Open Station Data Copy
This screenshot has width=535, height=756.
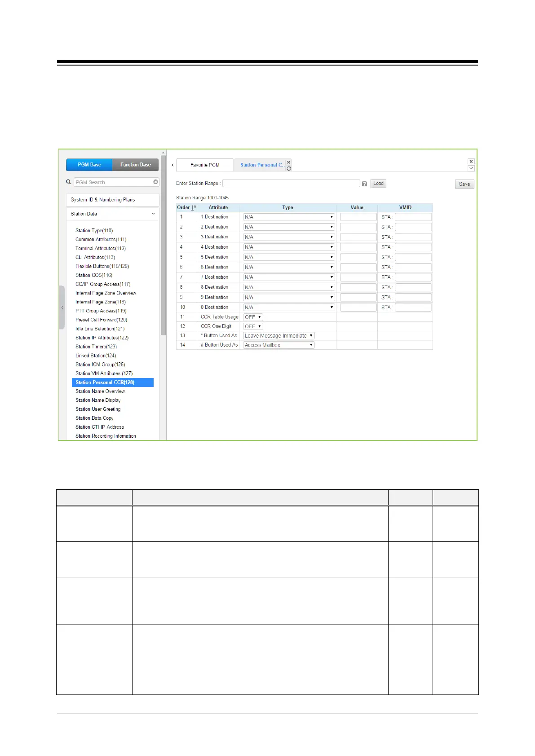[94, 418]
